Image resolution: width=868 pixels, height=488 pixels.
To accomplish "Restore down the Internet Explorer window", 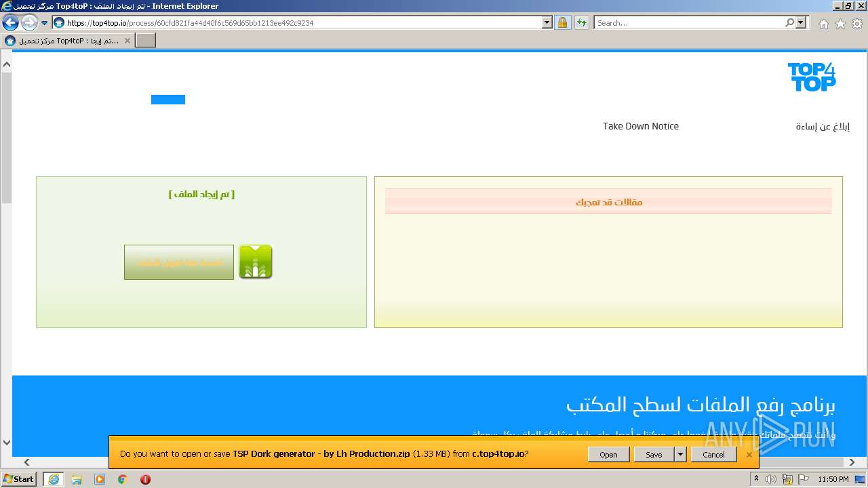I will coord(848,5).
